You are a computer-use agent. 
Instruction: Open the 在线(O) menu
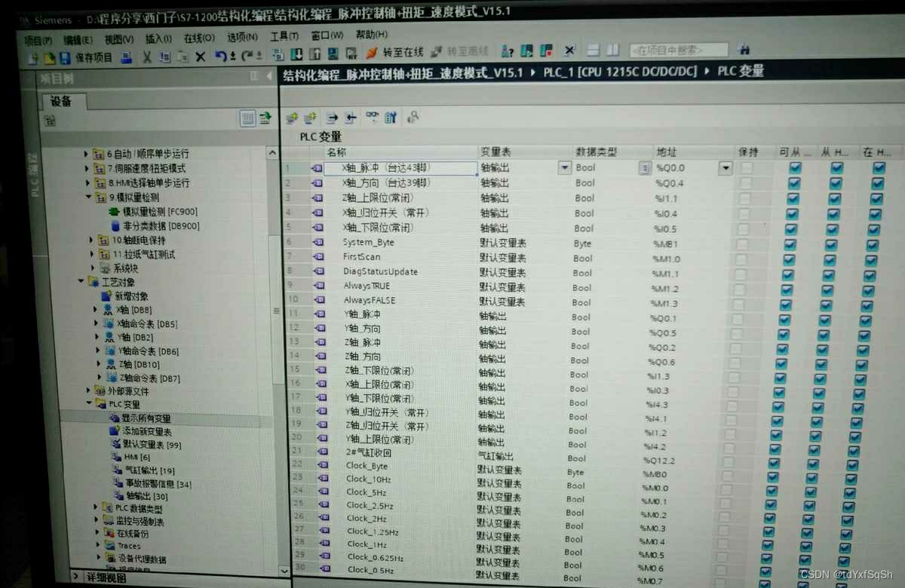(x=199, y=38)
